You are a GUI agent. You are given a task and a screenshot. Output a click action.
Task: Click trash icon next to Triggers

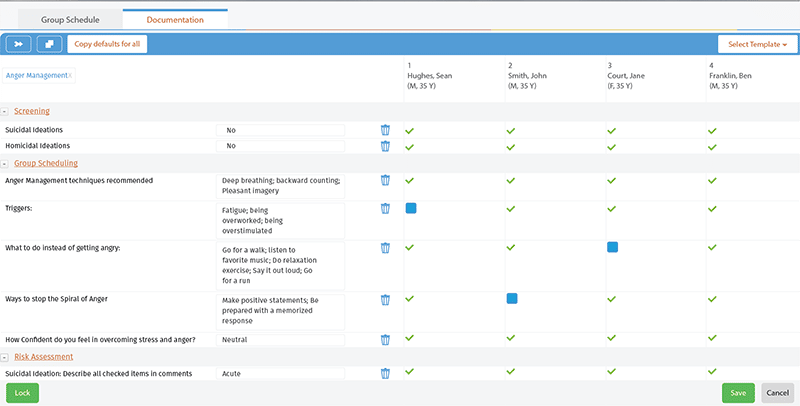click(385, 209)
